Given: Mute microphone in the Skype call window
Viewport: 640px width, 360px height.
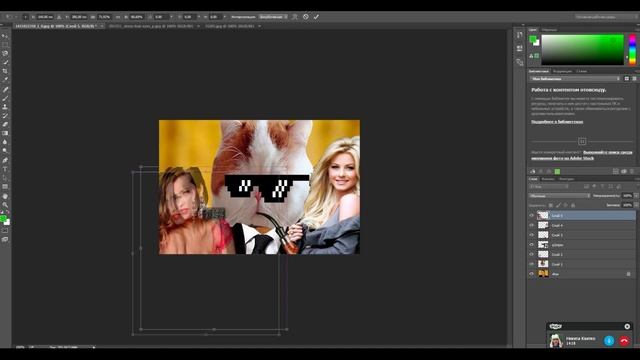Looking at the screenshot, I should click(609, 341).
